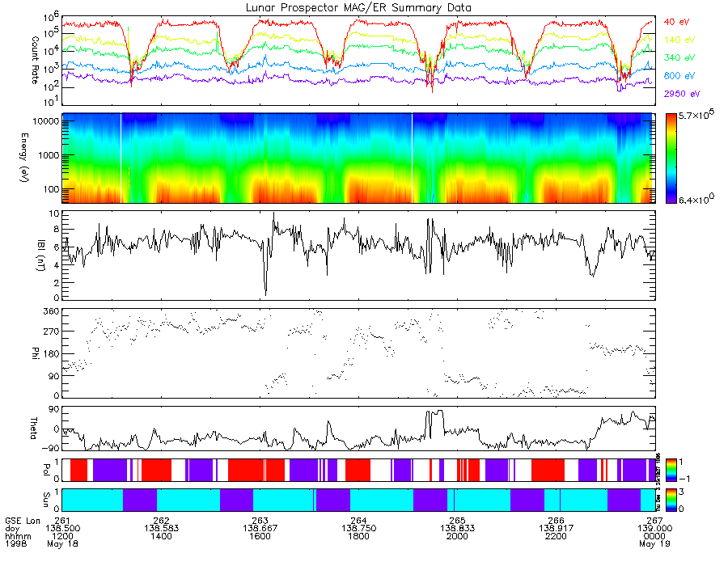Click the "|B| (nT)" axis label
Image resolution: width=728 pixels, height=566 pixels.
(41, 256)
